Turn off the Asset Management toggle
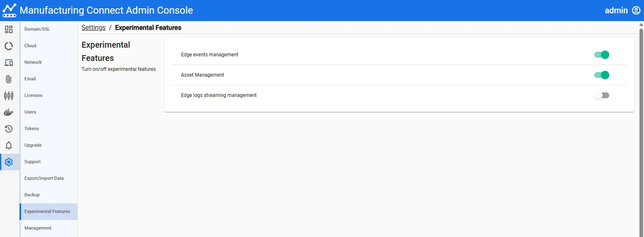The width and height of the screenshot is (644, 237). (602, 75)
